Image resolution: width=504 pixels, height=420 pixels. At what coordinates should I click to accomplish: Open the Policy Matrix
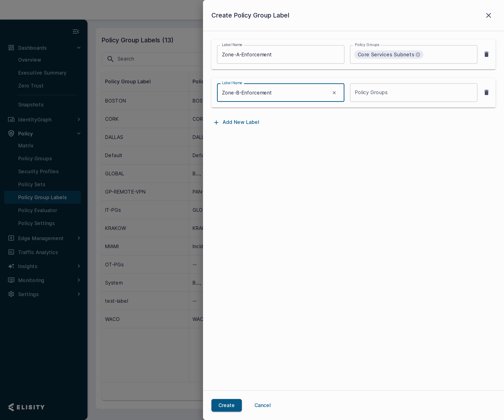click(26, 146)
